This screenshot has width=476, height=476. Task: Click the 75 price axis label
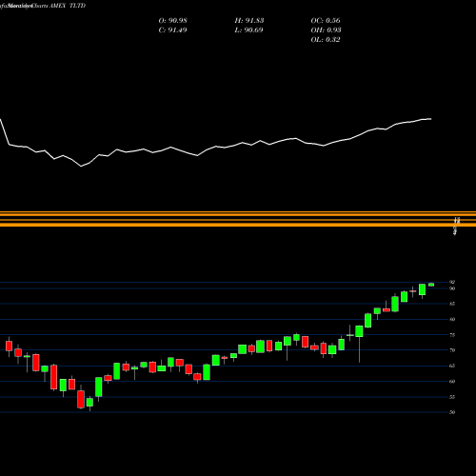point(452,335)
